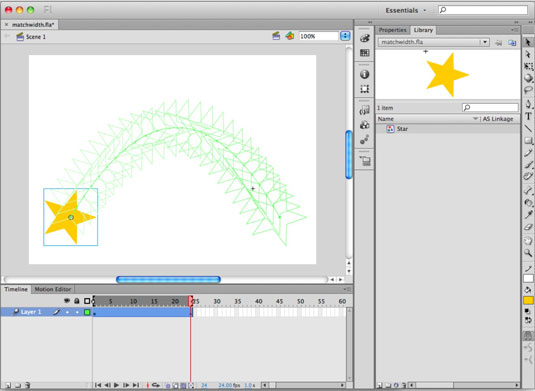The width and height of the screenshot is (535, 391).
Task: Select the Zoom magnifier tool
Action: coord(528,253)
